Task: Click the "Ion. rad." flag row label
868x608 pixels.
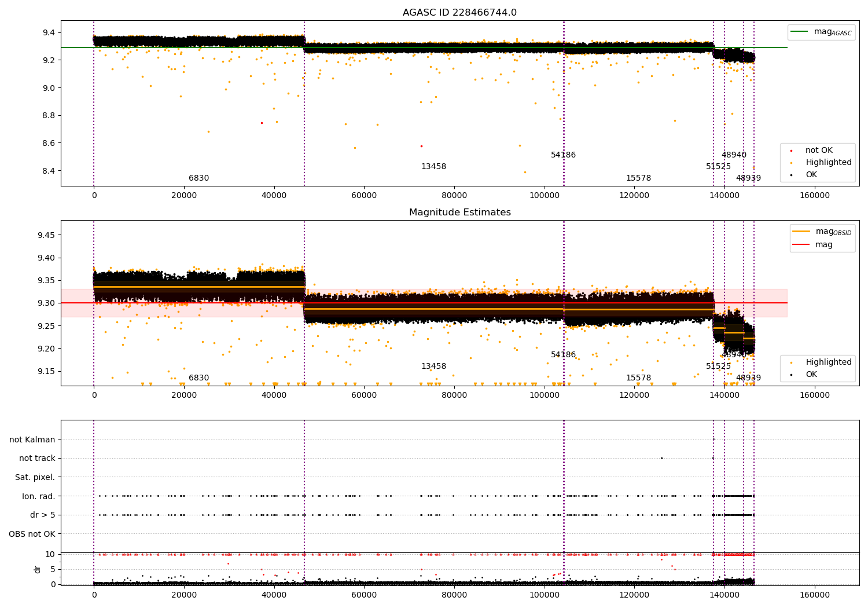Action: (x=39, y=496)
